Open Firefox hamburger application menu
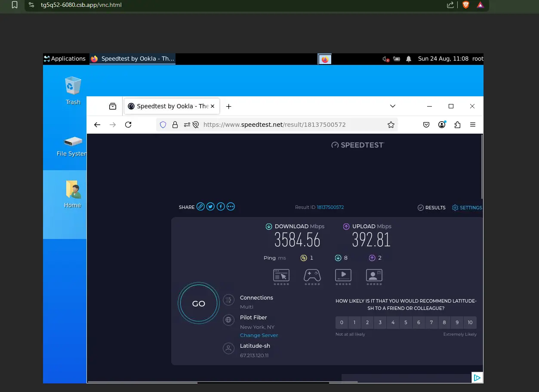Image resolution: width=539 pixels, height=392 pixels. tap(473, 125)
